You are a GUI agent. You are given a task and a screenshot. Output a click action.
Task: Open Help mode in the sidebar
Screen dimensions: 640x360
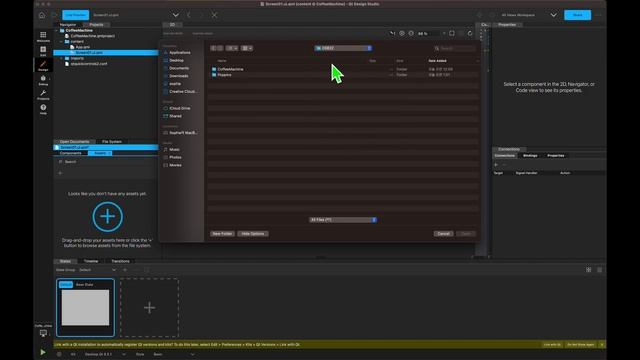pos(43,109)
